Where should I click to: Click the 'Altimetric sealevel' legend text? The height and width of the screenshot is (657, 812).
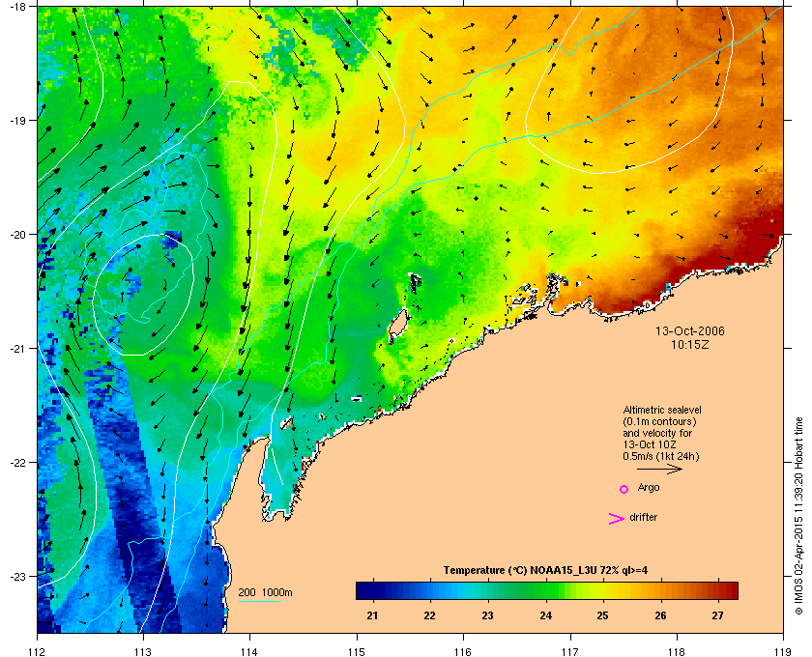point(662,410)
